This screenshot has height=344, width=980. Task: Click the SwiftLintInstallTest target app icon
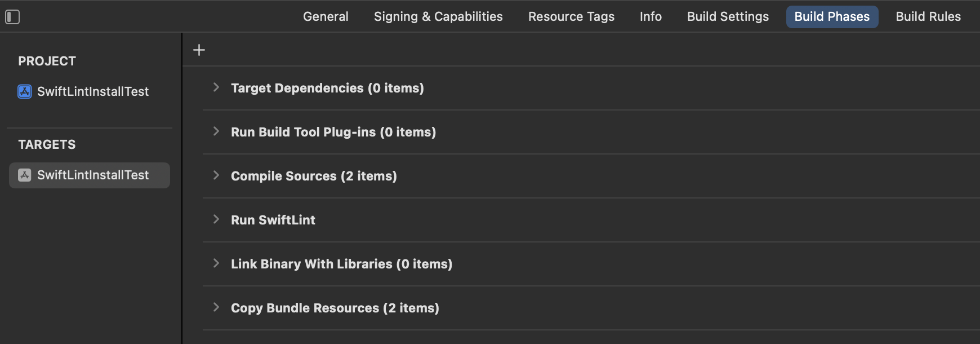25,175
